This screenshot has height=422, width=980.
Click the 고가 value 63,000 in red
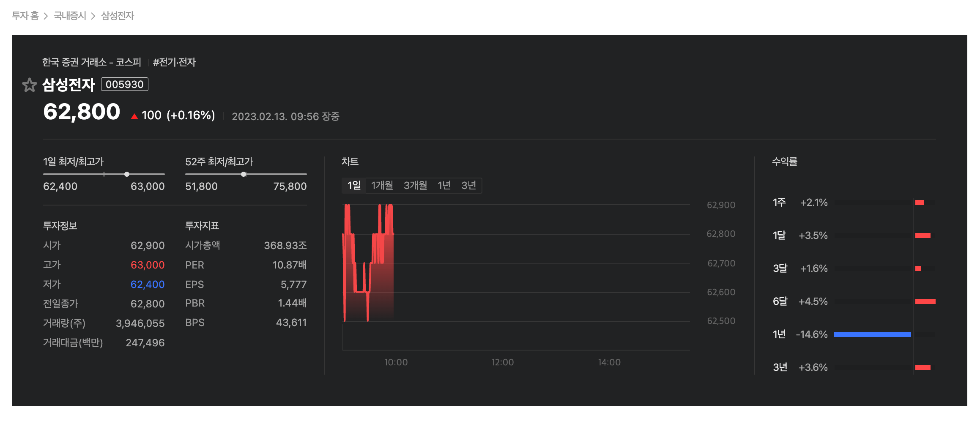coord(148,265)
